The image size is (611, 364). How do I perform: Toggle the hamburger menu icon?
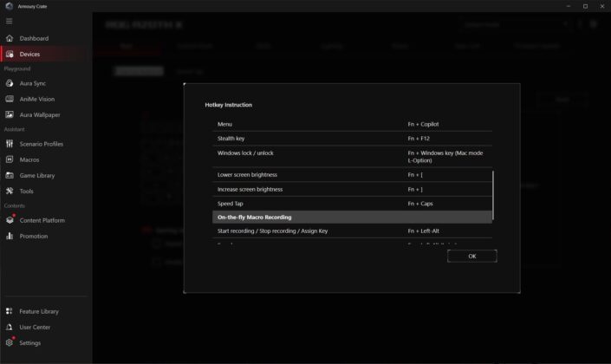pos(9,21)
